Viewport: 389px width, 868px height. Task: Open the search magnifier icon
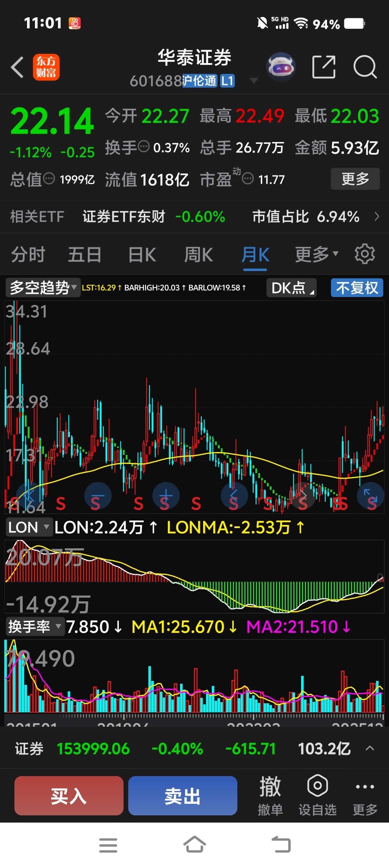pyautogui.click(x=365, y=67)
